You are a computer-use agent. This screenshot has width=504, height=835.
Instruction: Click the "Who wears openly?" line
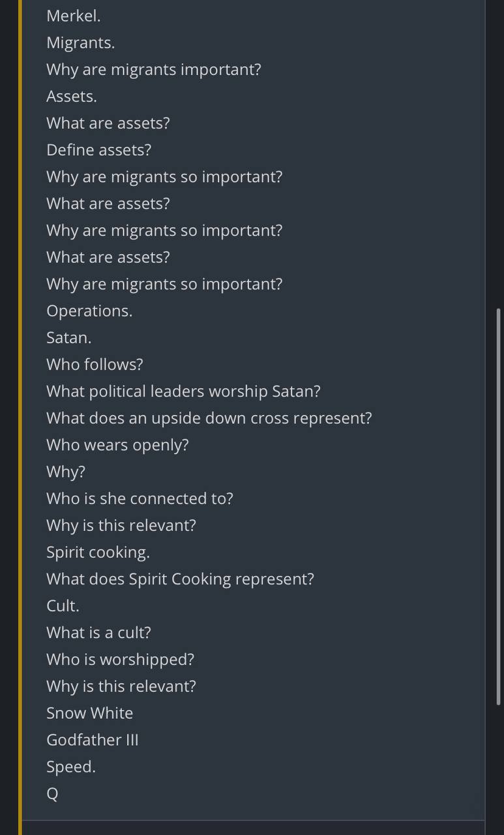coord(117,444)
